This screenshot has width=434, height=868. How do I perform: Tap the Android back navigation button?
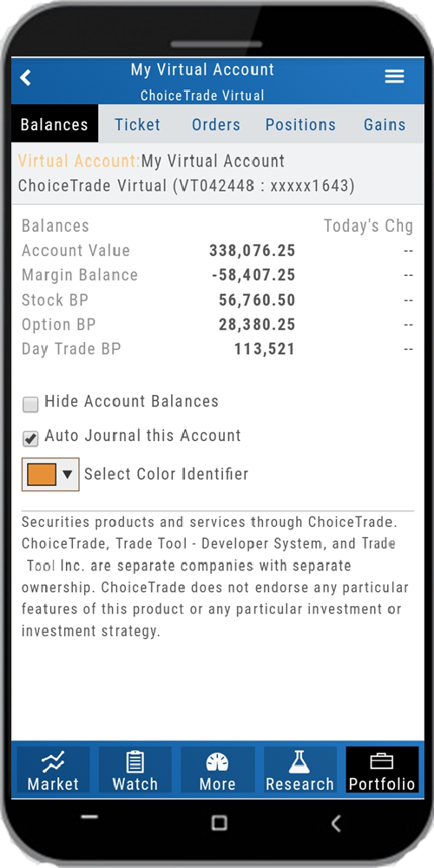335,823
